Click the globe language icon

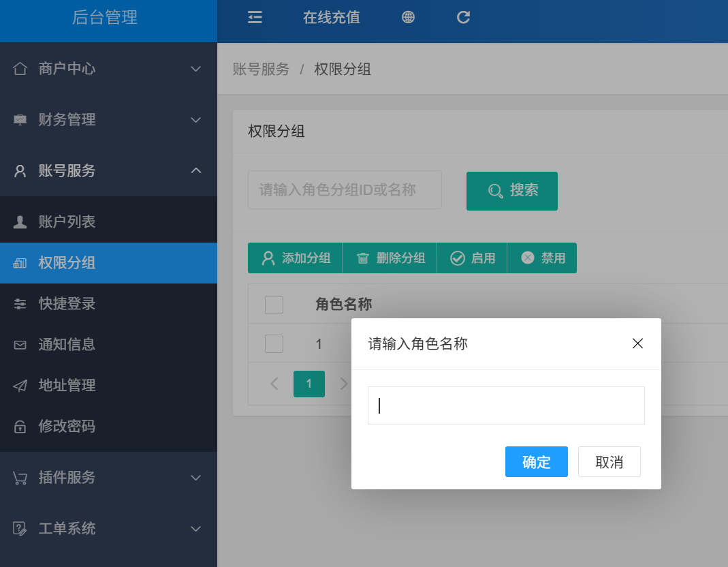(x=408, y=18)
